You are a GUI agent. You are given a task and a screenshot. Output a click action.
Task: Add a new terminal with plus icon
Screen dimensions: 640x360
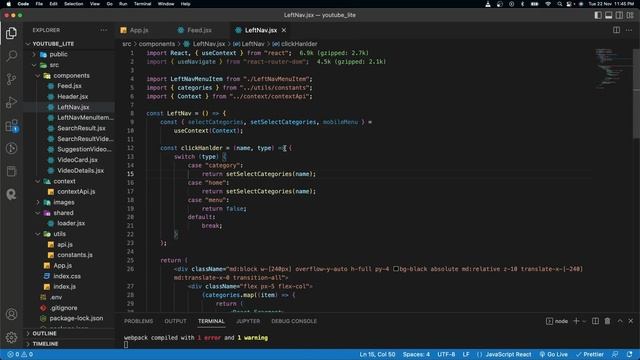click(576, 321)
